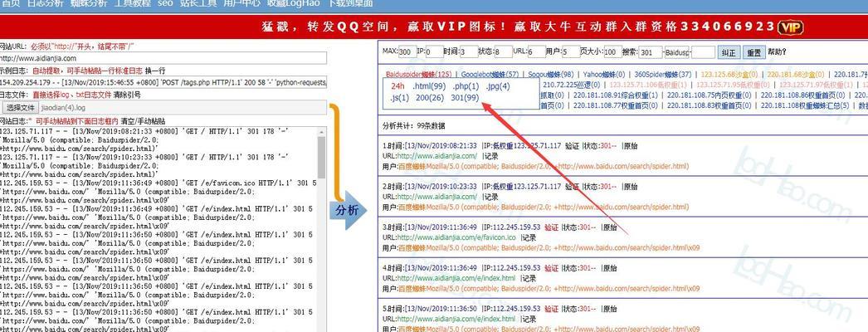Click the 纠正 button

[x=729, y=52]
